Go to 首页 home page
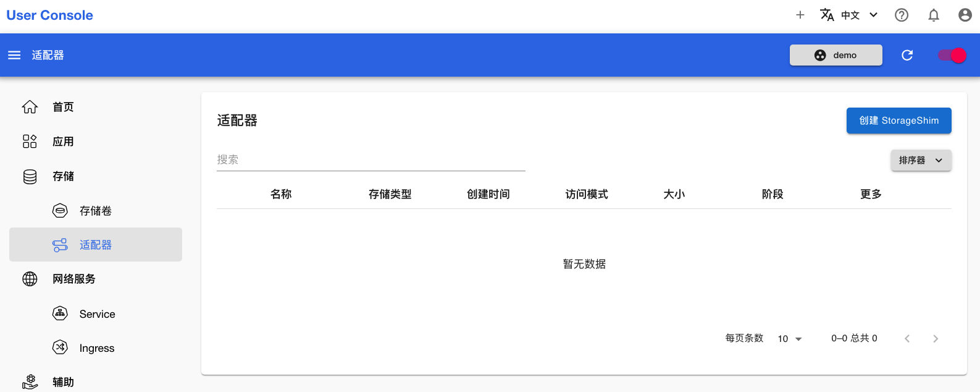 [x=63, y=107]
